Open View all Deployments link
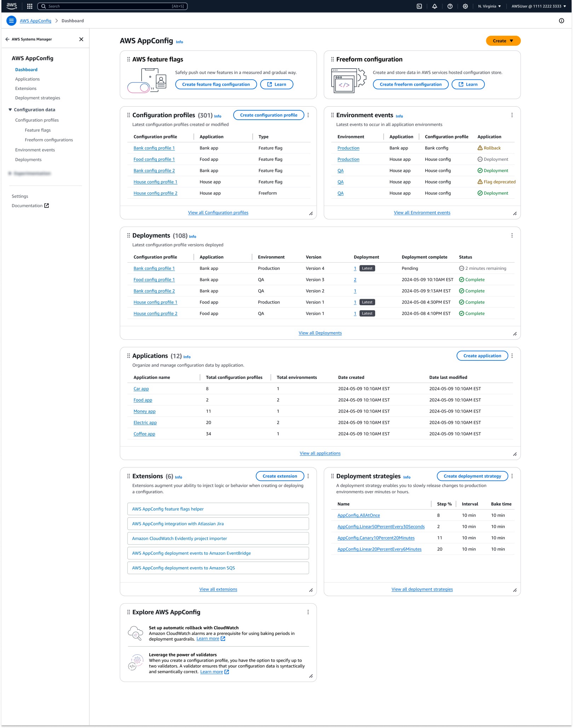Image resolution: width=573 pixels, height=728 pixels. tap(320, 333)
